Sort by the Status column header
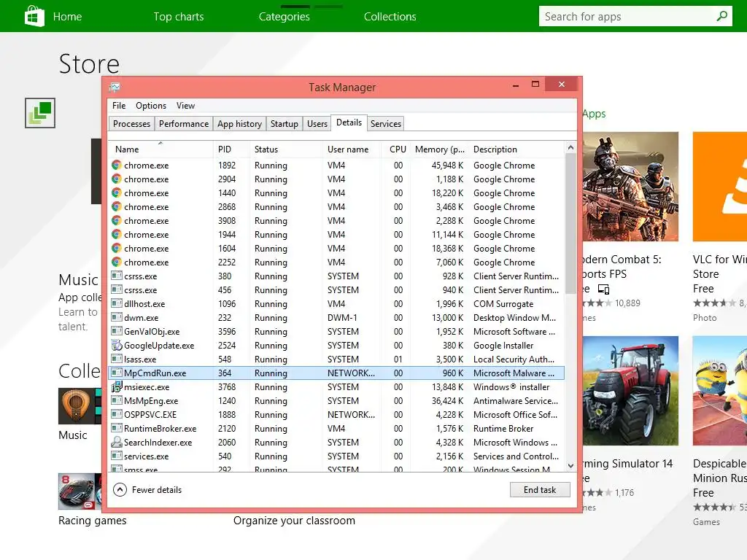The image size is (747, 560). pos(286,149)
